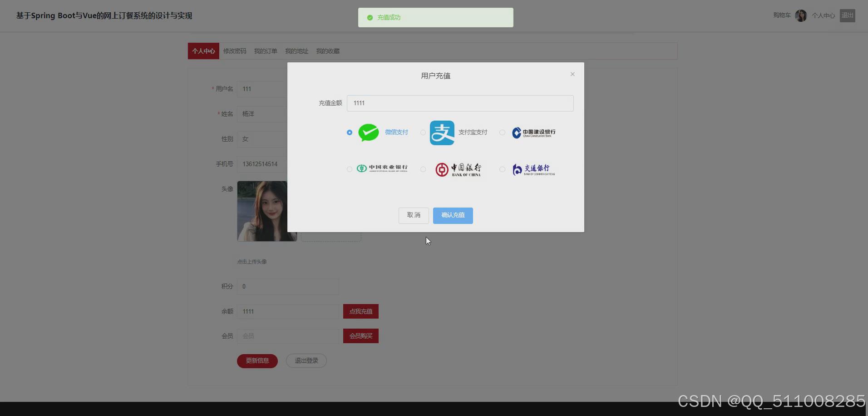
Task: Click the 点击上传头像 hint text
Action: [252, 262]
